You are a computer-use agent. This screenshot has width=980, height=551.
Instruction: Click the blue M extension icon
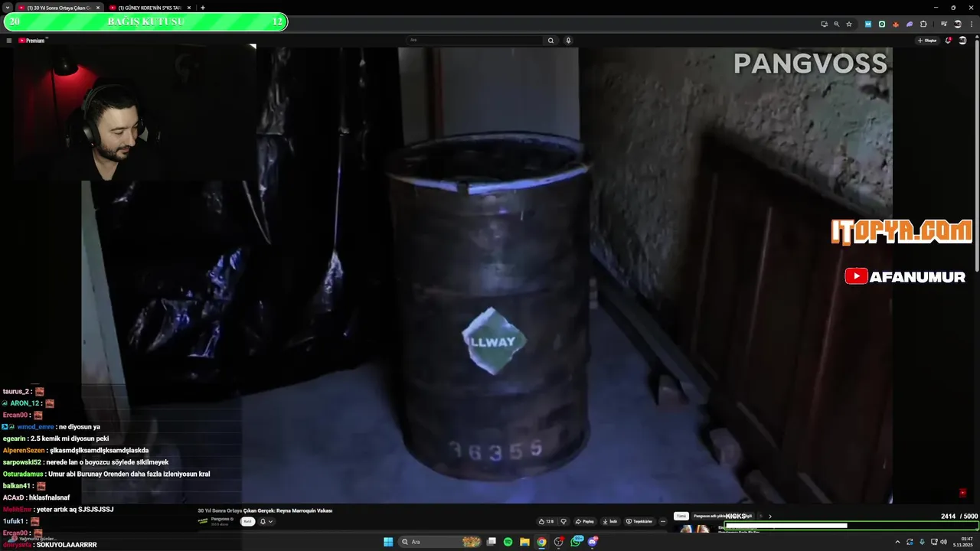tap(868, 24)
